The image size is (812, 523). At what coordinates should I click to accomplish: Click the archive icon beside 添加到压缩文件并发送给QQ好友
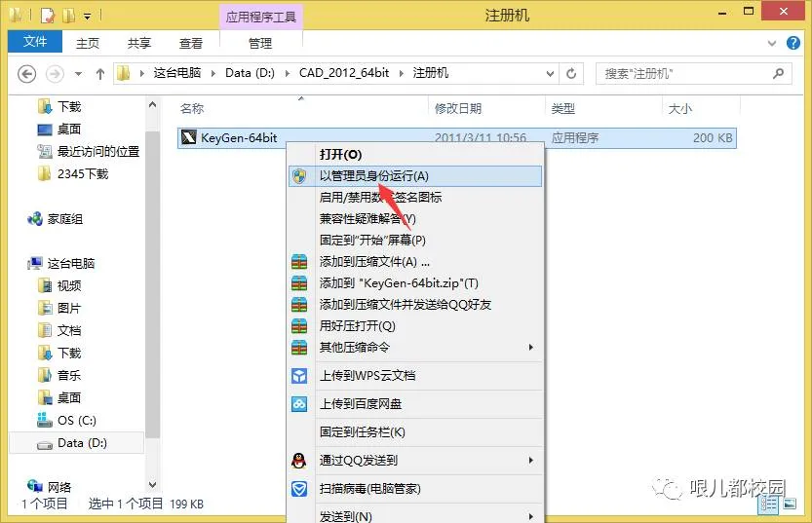(x=299, y=304)
